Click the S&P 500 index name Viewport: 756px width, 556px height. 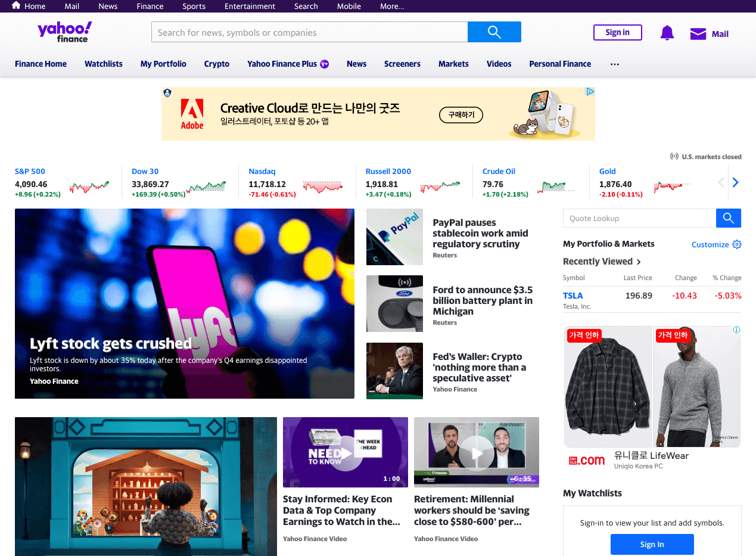(x=30, y=171)
